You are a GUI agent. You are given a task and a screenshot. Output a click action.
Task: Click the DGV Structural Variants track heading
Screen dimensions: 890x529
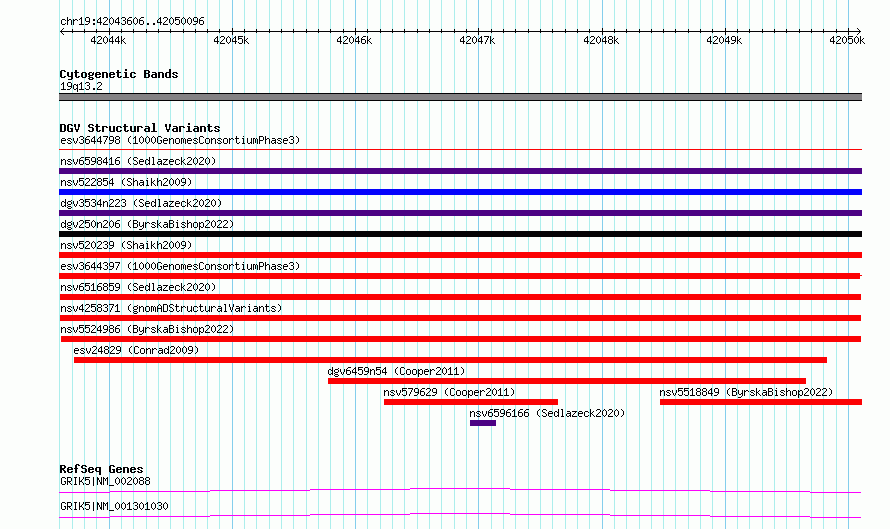140,128
